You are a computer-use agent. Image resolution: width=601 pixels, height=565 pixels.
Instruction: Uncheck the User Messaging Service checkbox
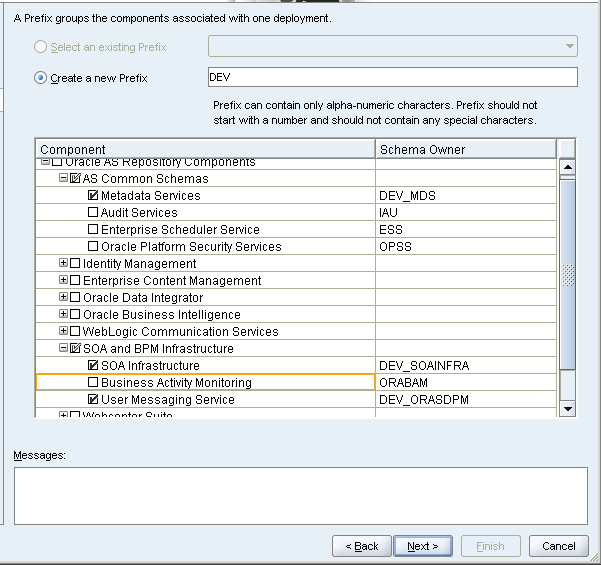tap(93, 400)
